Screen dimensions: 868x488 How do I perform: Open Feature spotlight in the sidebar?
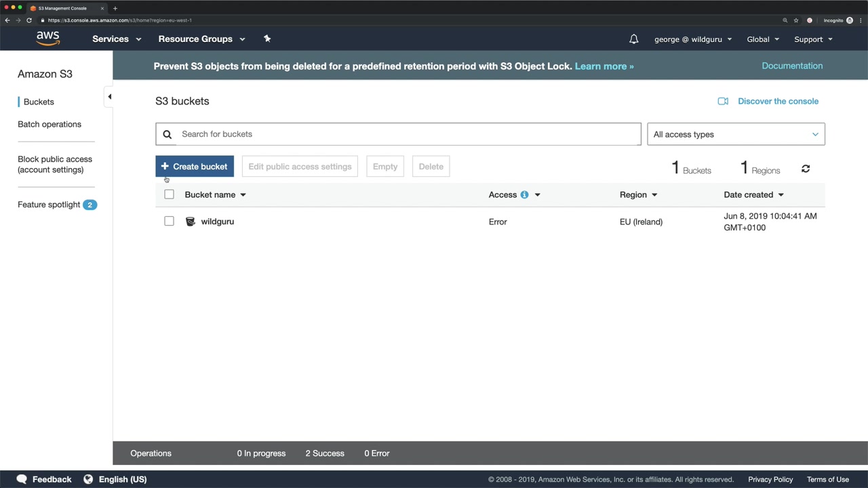pyautogui.click(x=49, y=205)
